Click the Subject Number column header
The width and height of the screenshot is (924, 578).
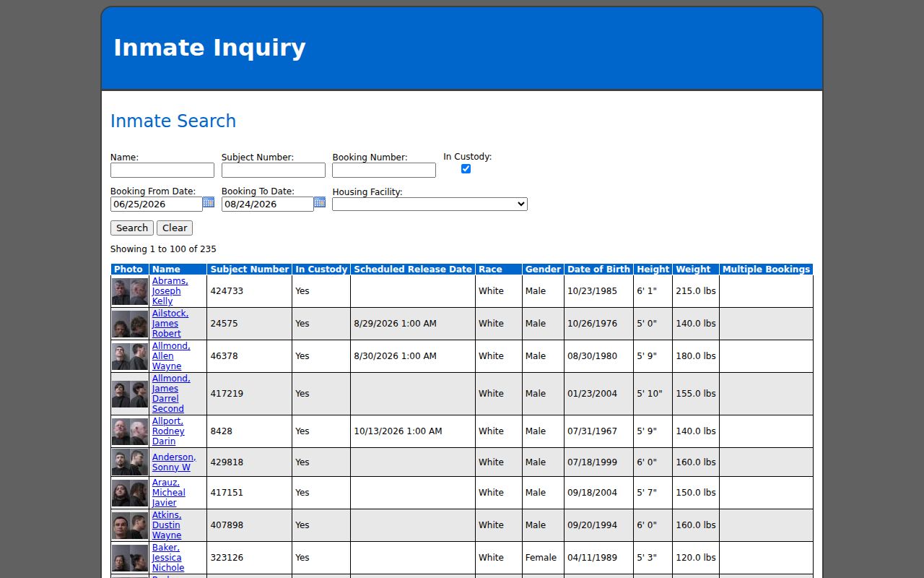250,269
